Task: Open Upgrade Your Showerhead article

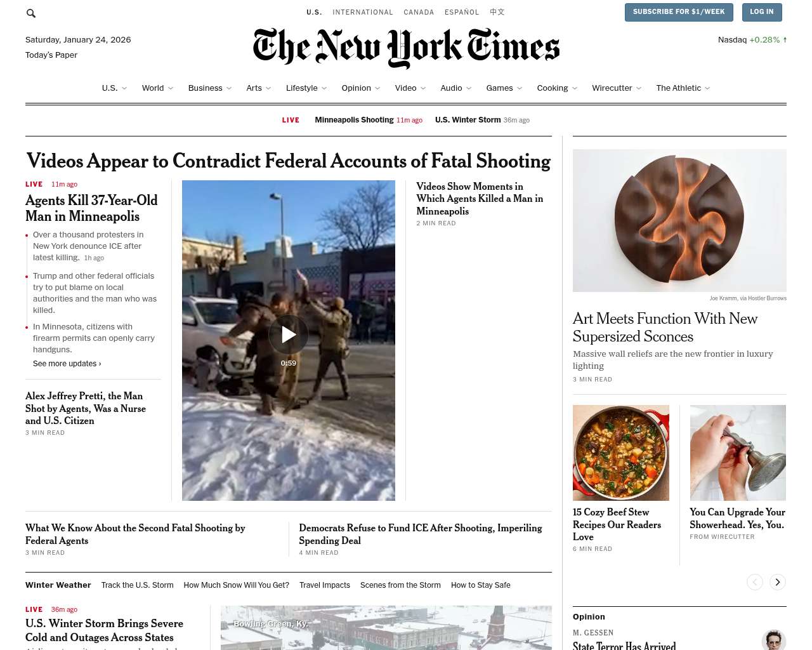Action: point(738,519)
